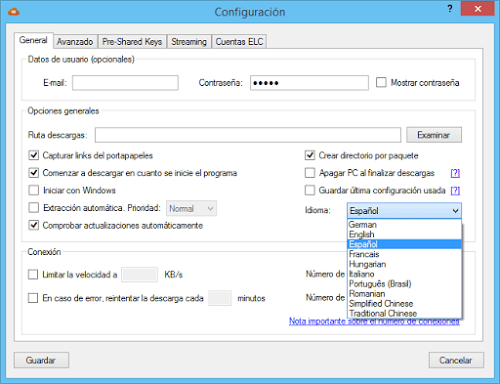Open the Prioridad Normal dropdown
This screenshot has height=384, width=500.
click(x=191, y=209)
